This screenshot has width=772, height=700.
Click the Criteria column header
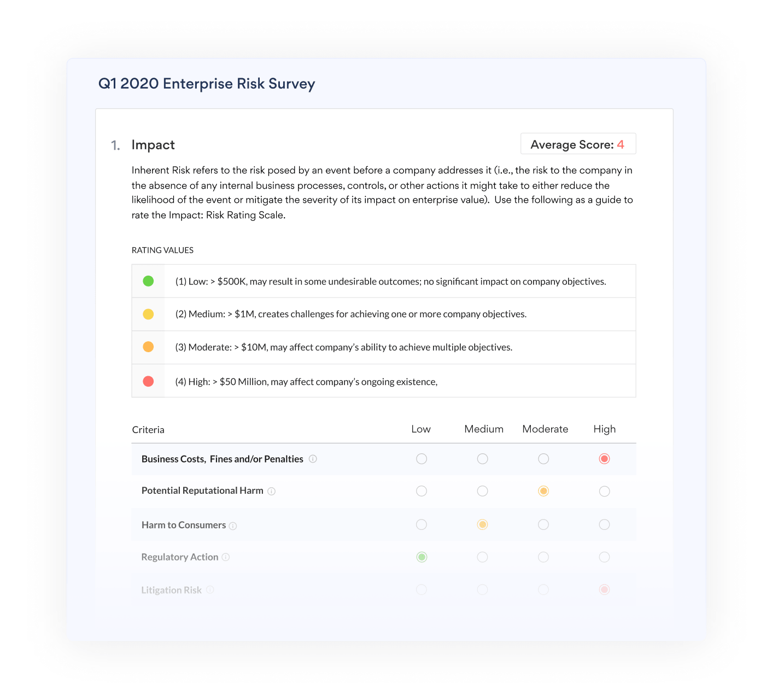coord(148,430)
